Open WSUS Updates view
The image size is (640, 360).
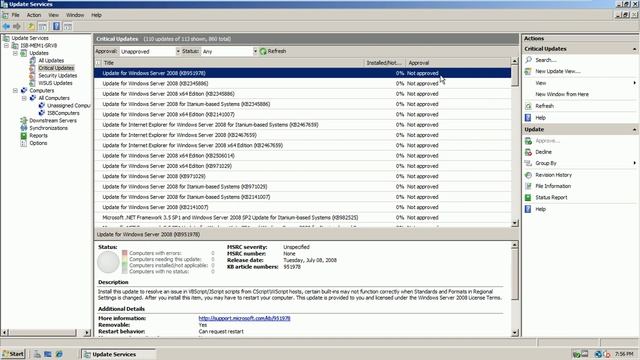coord(56,83)
